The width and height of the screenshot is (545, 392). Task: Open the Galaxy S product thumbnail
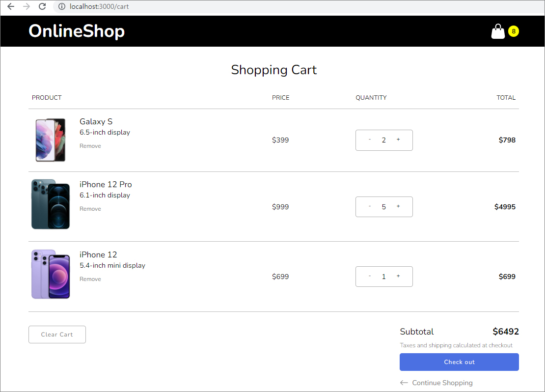(x=51, y=140)
